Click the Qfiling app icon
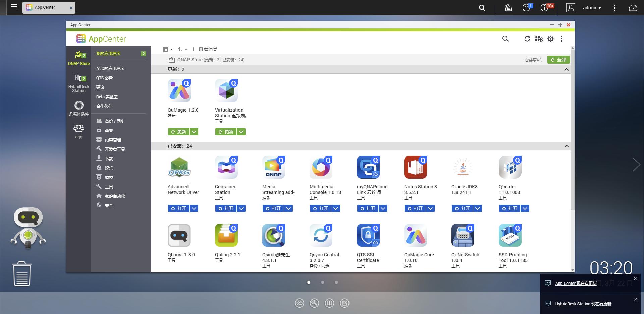The height and width of the screenshot is (314, 644). [226, 235]
